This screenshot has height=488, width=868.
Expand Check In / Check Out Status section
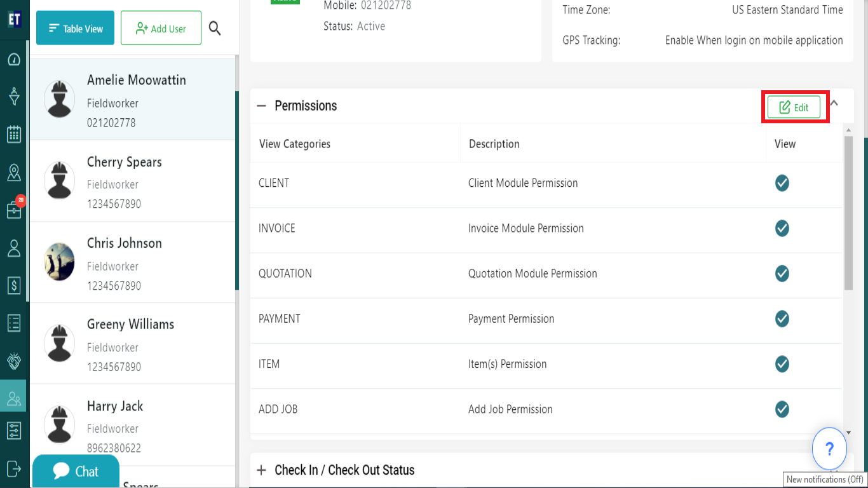[261, 470]
